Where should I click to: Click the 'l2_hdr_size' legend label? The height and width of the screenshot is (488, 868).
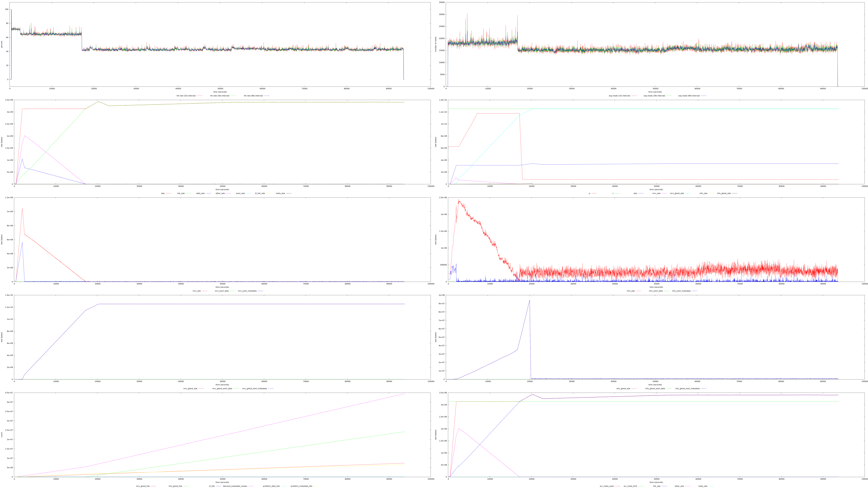point(260,193)
